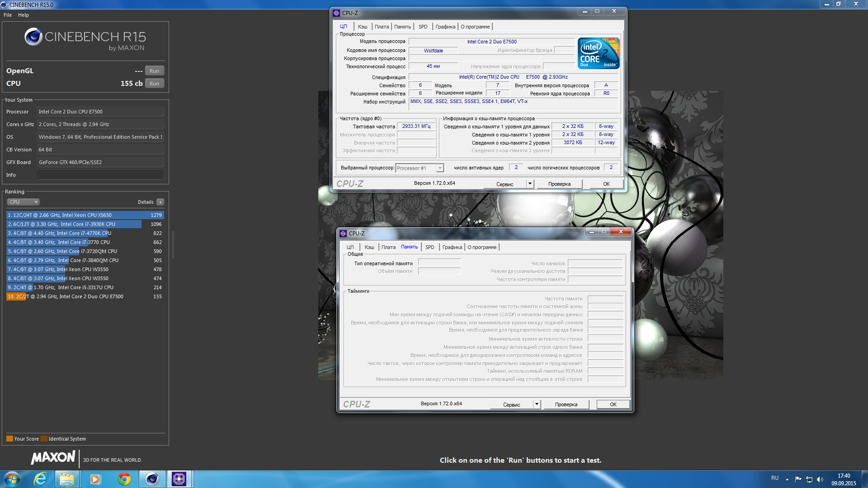Open volume speaker tray icon

[x=820, y=479]
